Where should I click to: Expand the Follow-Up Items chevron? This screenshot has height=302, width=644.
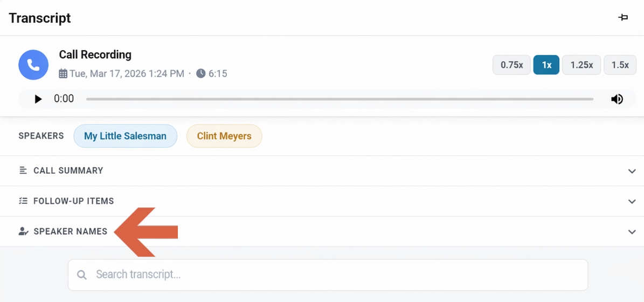tap(632, 202)
